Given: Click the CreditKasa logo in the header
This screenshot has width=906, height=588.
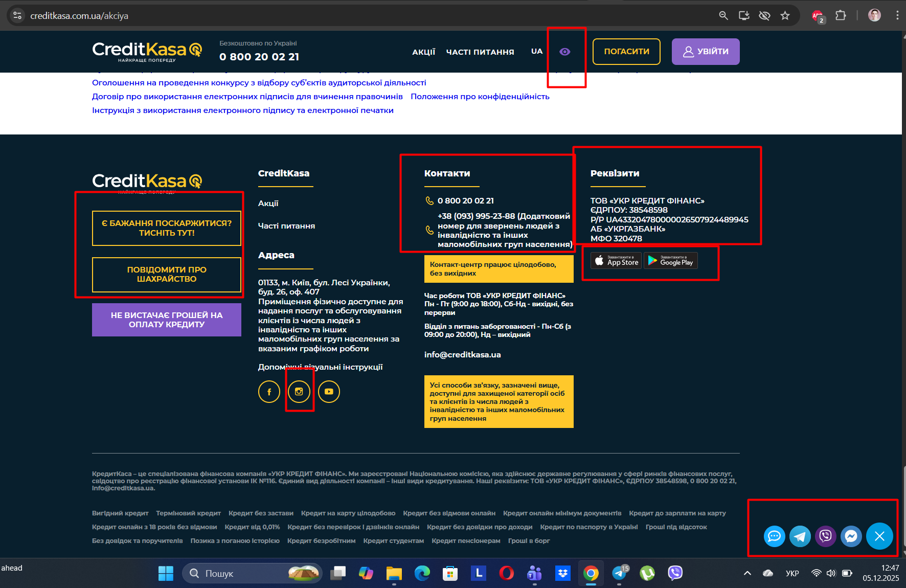Looking at the screenshot, I should [x=147, y=51].
